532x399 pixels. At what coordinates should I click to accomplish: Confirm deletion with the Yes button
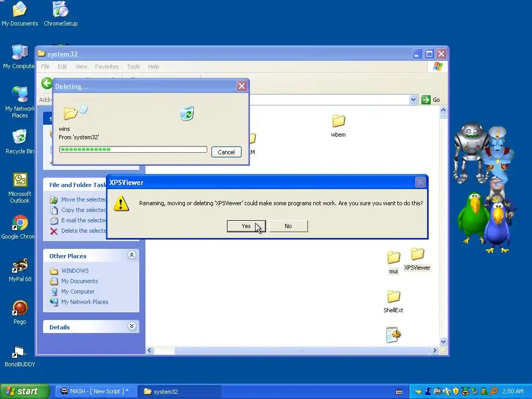coord(246,226)
